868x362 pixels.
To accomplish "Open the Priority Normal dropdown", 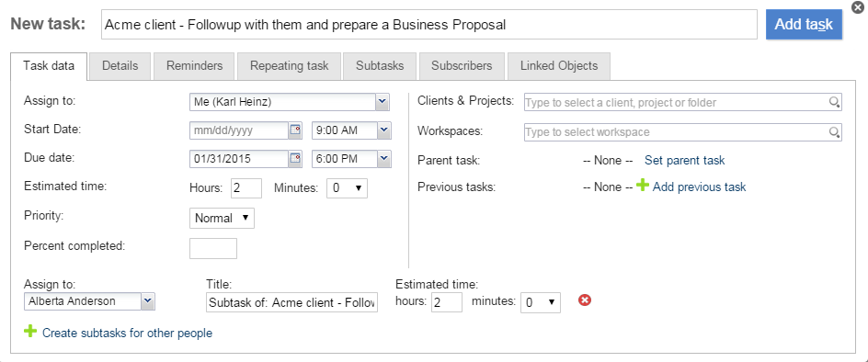I will 222,218.
